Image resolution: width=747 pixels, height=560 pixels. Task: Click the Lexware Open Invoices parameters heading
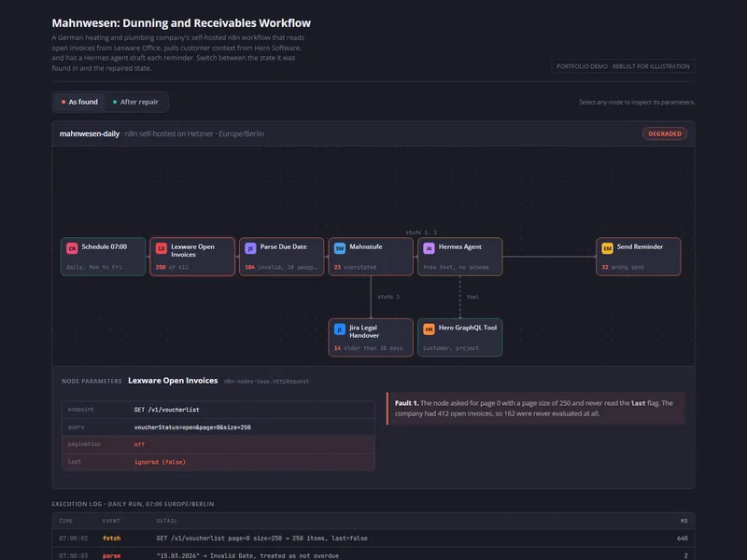(173, 381)
